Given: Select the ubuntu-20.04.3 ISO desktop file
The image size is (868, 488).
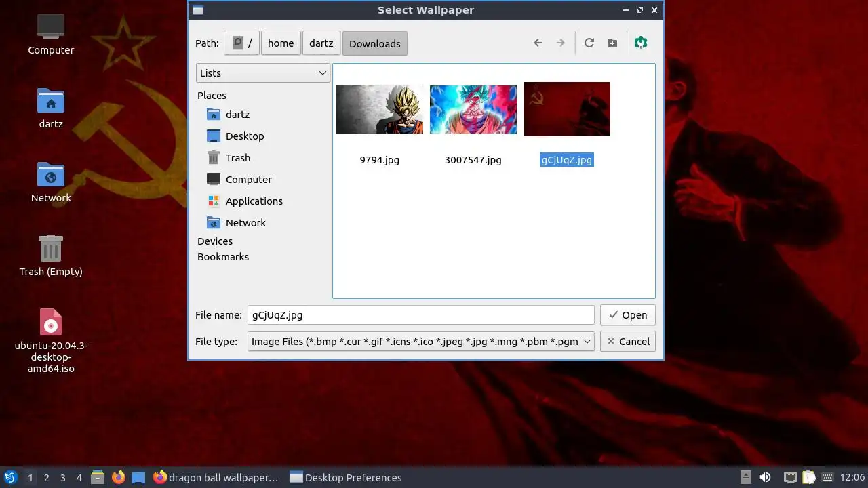Looking at the screenshot, I should click(51, 341).
